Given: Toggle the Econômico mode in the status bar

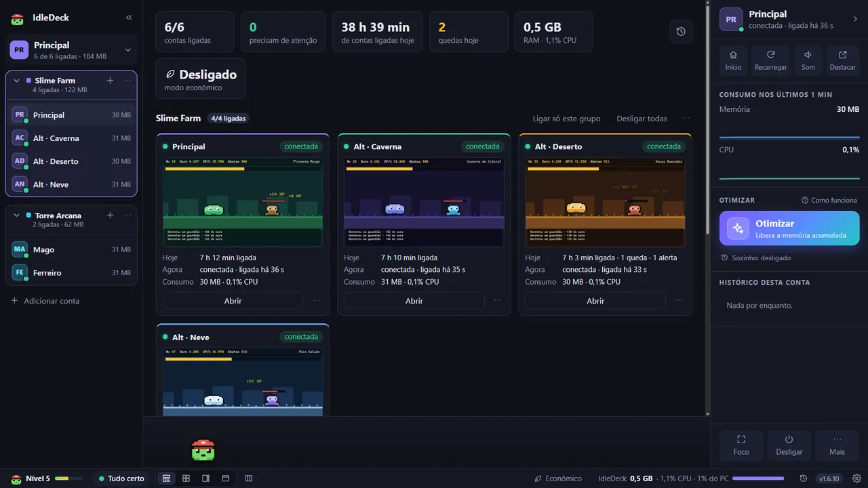Looking at the screenshot, I should 558,479.
